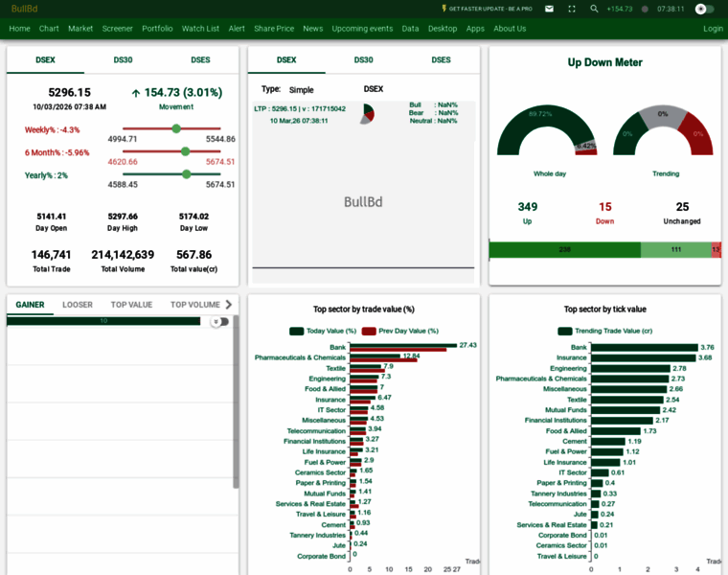The height and width of the screenshot is (575, 728).
Task: Click the 349 Up count
Action: [528, 207]
